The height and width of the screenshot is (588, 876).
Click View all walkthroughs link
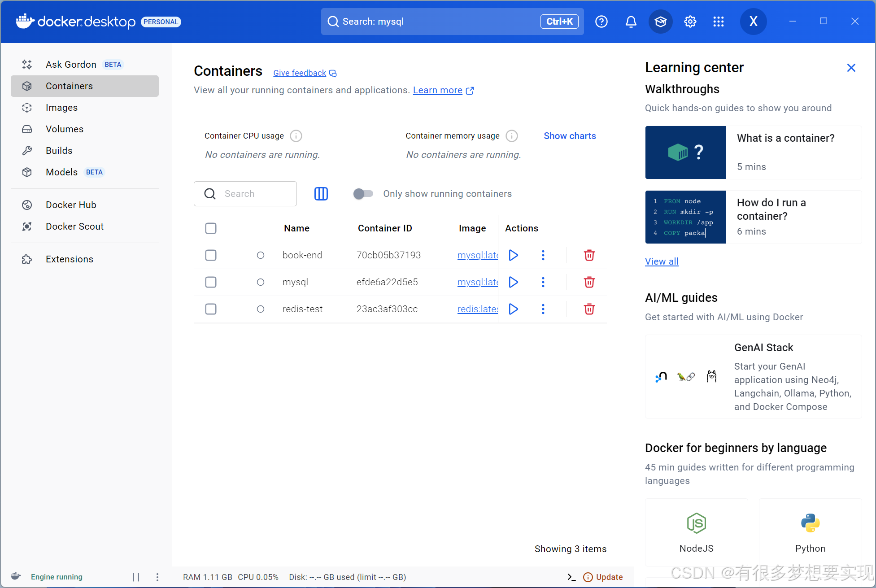coord(662,261)
